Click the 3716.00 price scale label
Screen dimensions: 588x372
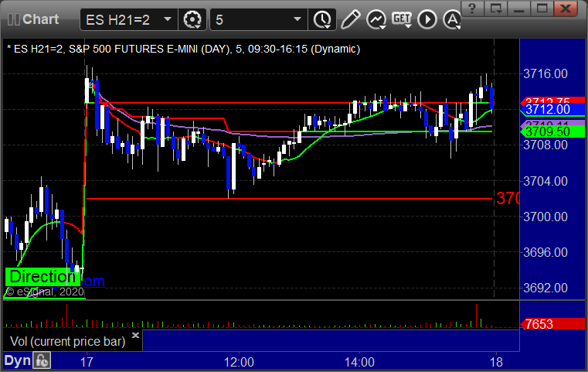pyautogui.click(x=546, y=73)
